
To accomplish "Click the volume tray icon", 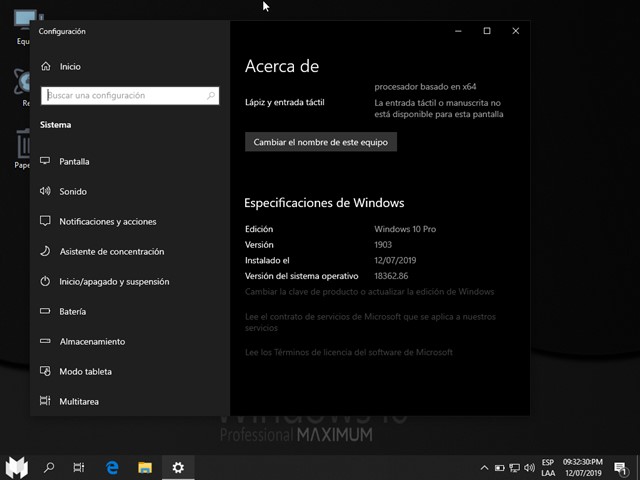I will 529,468.
